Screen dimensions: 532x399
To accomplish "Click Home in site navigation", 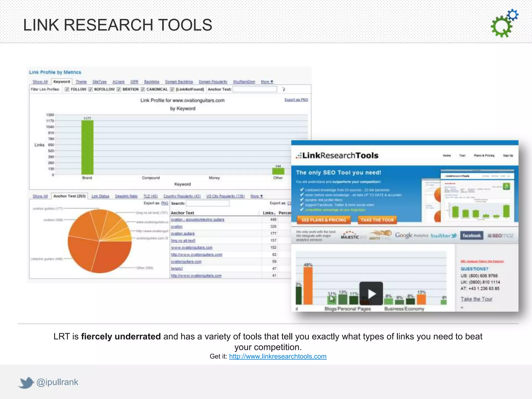I will (447, 155).
